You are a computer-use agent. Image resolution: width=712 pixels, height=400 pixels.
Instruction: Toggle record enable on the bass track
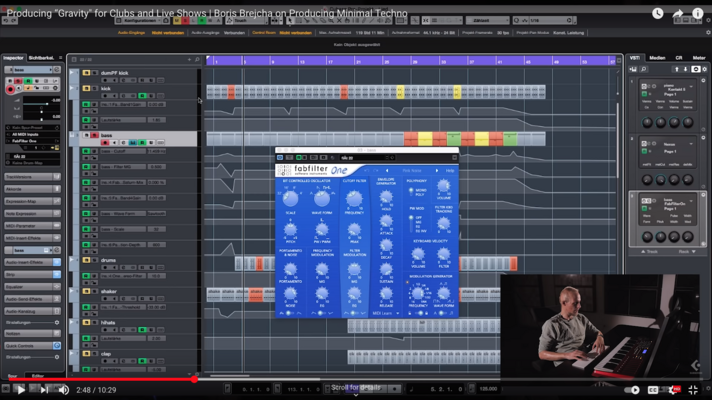pyautogui.click(x=106, y=143)
